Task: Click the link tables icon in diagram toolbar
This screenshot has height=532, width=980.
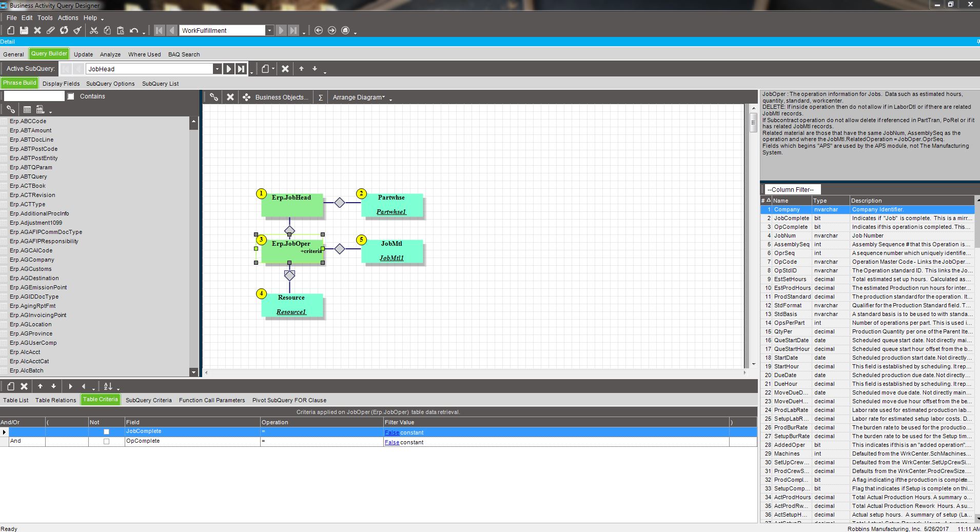Action: coord(214,97)
